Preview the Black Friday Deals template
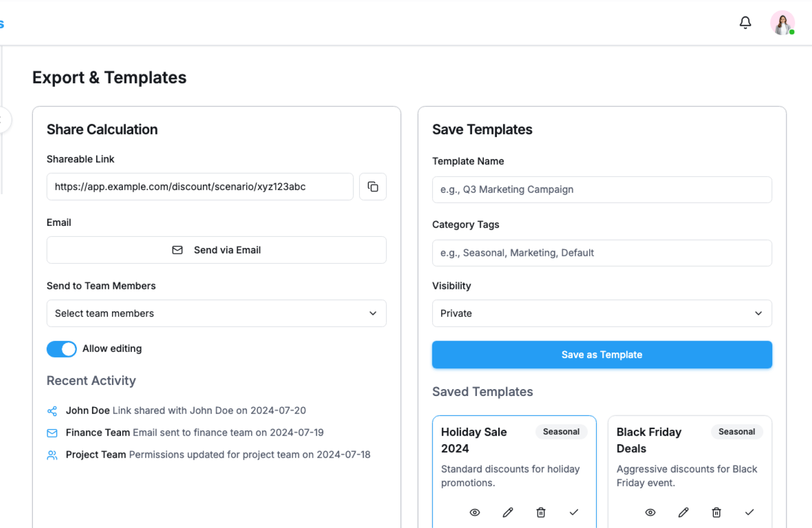The width and height of the screenshot is (812, 528). (650, 512)
